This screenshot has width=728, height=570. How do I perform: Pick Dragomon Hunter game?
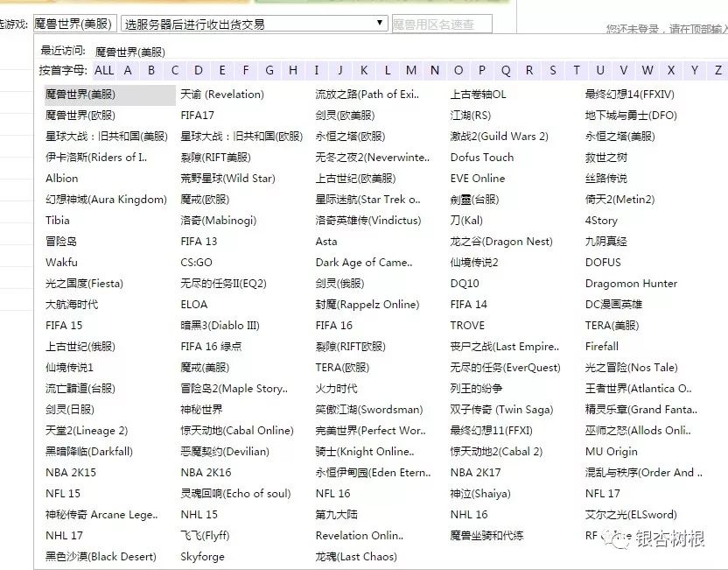[632, 284]
